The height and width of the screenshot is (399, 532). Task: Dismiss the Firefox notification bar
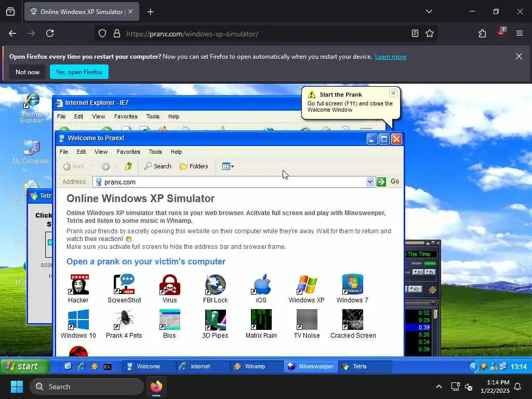pyautogui.click(x=519, y=56)
